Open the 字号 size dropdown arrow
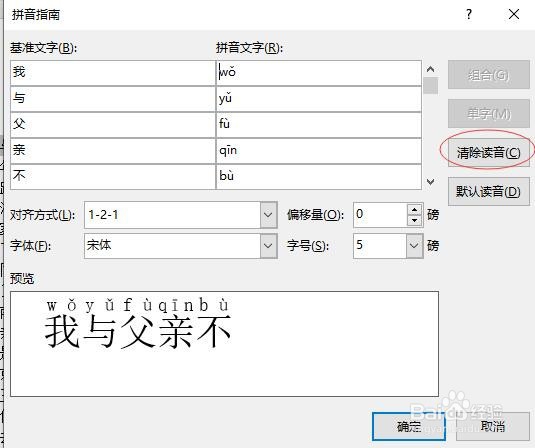 [414, 246]
